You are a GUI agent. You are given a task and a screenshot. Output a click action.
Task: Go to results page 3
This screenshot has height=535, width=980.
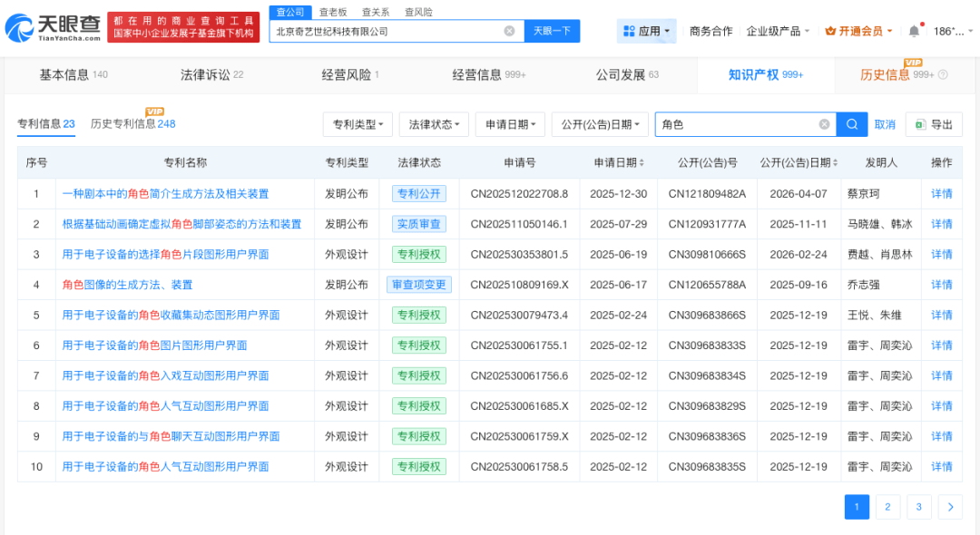(918, 507)
